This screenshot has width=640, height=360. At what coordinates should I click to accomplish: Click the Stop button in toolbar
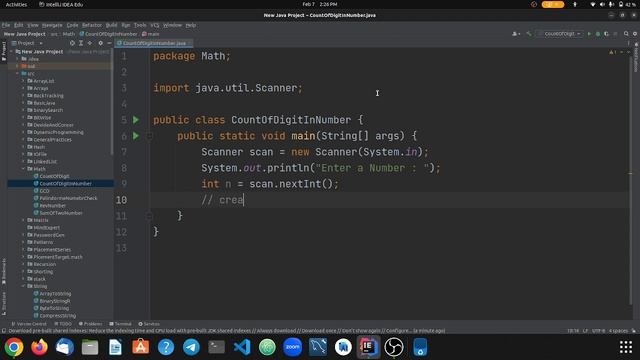[615, 34]
